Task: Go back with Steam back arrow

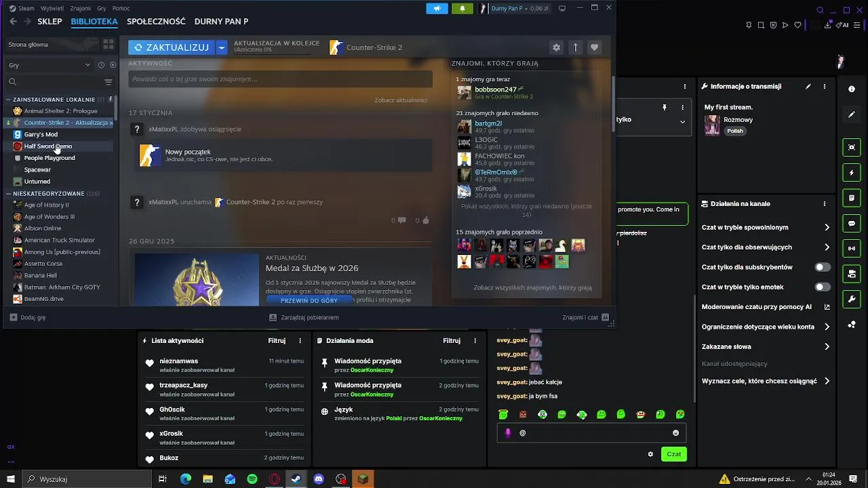Action: tap(13, 22)
